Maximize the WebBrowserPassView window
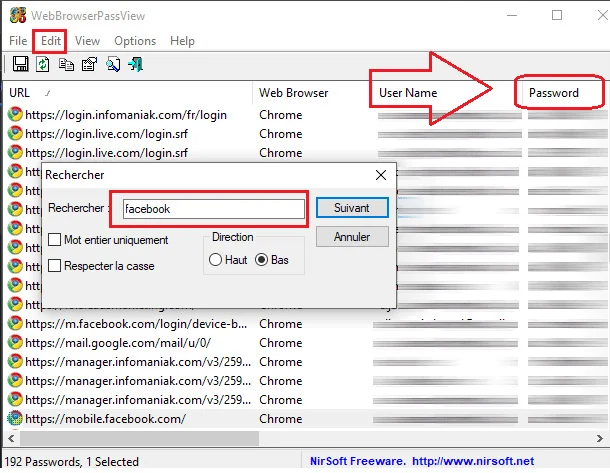Image resolution: width=610 pixels, height=473 pixels. (x=557, y=15)
